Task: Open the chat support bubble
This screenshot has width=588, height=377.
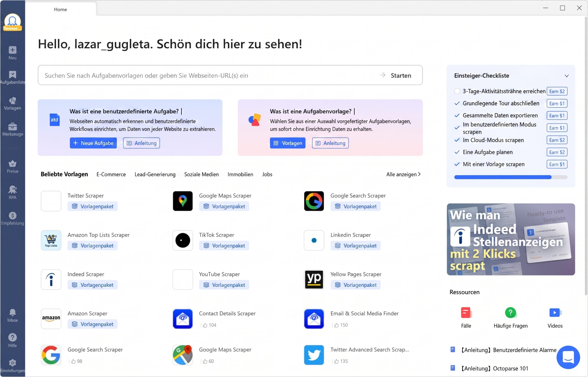Action: coord(568,357)
